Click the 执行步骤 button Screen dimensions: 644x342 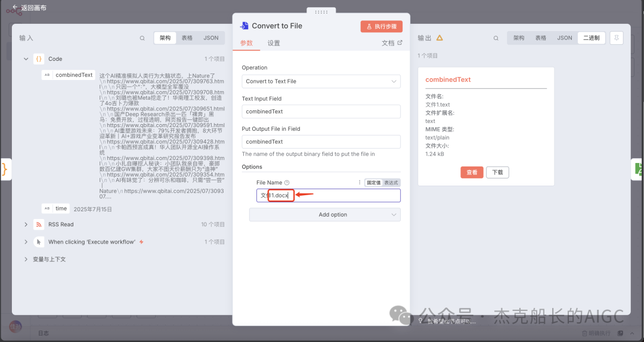click(382, 26)
